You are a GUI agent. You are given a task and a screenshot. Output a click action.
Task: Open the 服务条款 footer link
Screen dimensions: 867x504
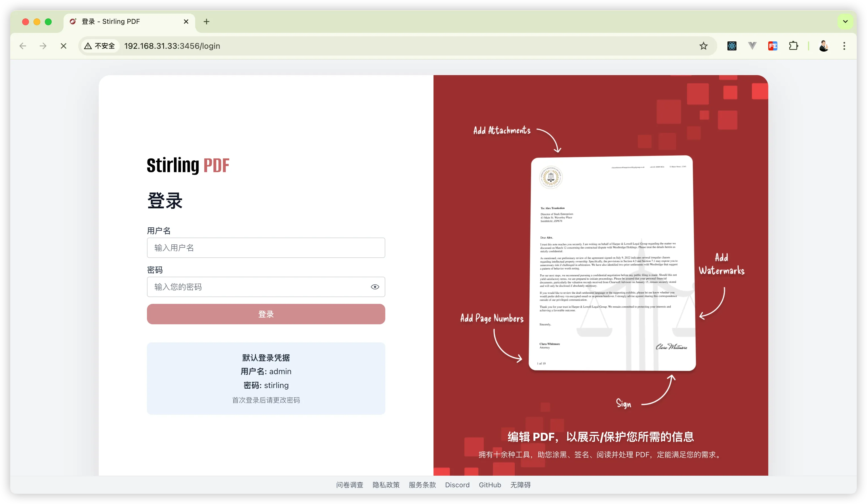[422, 485]
